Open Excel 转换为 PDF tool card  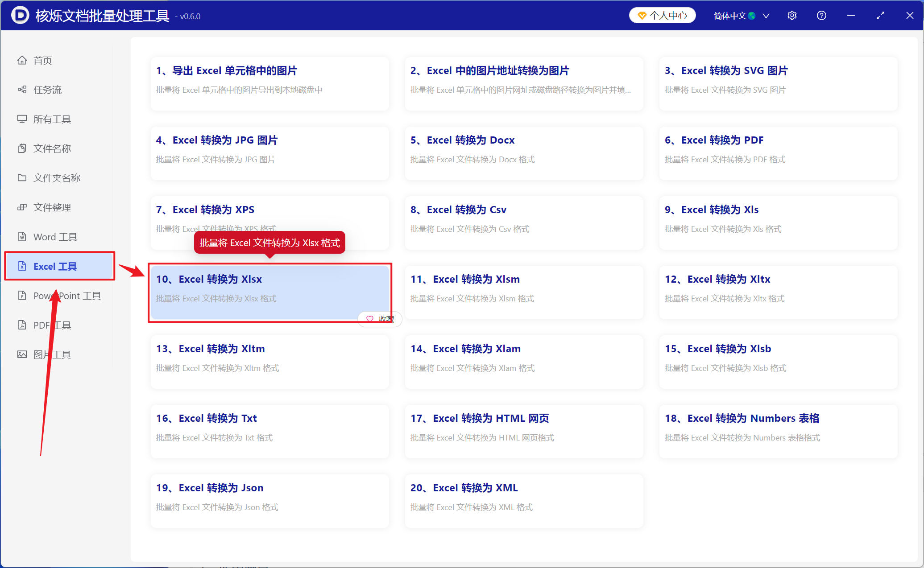click(x=778, y=153)
